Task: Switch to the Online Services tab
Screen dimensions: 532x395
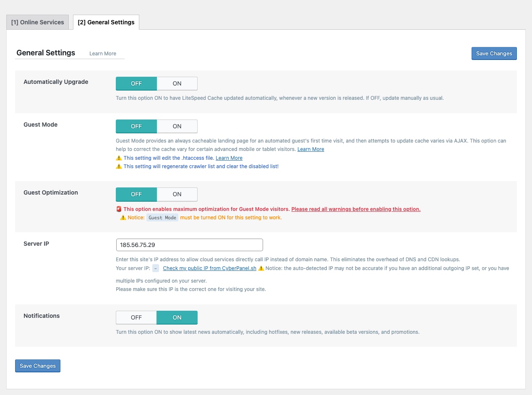Action: [38, 22]
